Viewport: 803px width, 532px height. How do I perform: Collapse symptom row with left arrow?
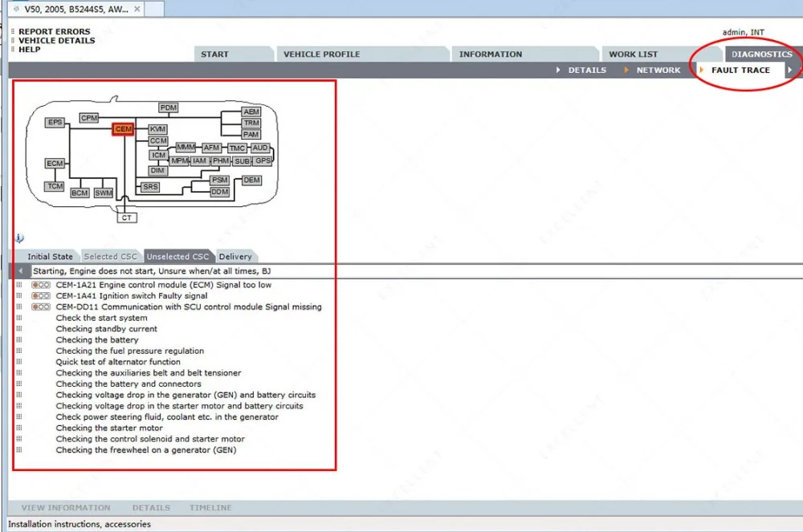point(21,271)
